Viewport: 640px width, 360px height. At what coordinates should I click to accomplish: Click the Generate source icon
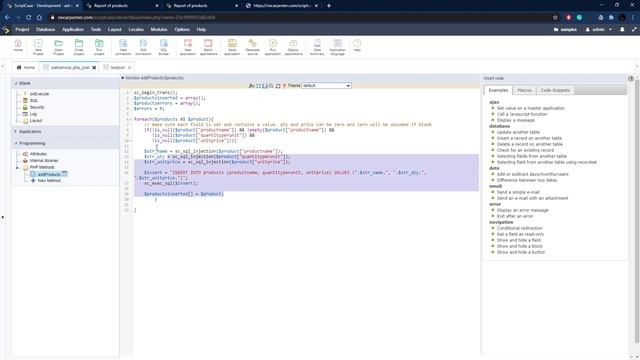(x=252, y=47)
